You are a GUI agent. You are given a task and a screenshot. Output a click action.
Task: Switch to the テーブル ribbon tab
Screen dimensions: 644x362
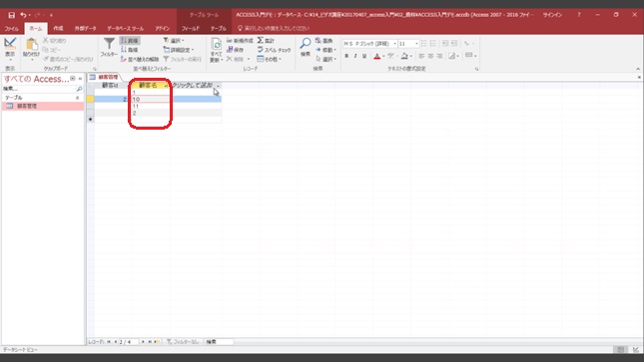(218, 28)
